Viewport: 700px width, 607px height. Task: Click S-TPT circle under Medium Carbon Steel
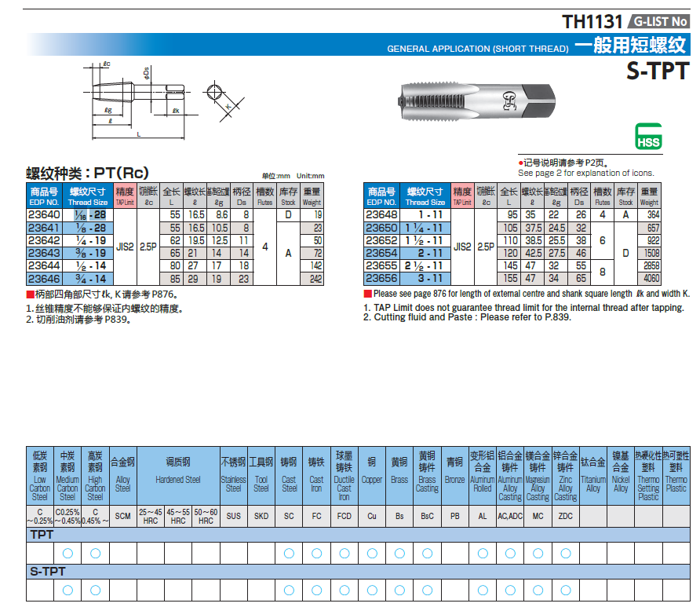click(x=67, y=591)
